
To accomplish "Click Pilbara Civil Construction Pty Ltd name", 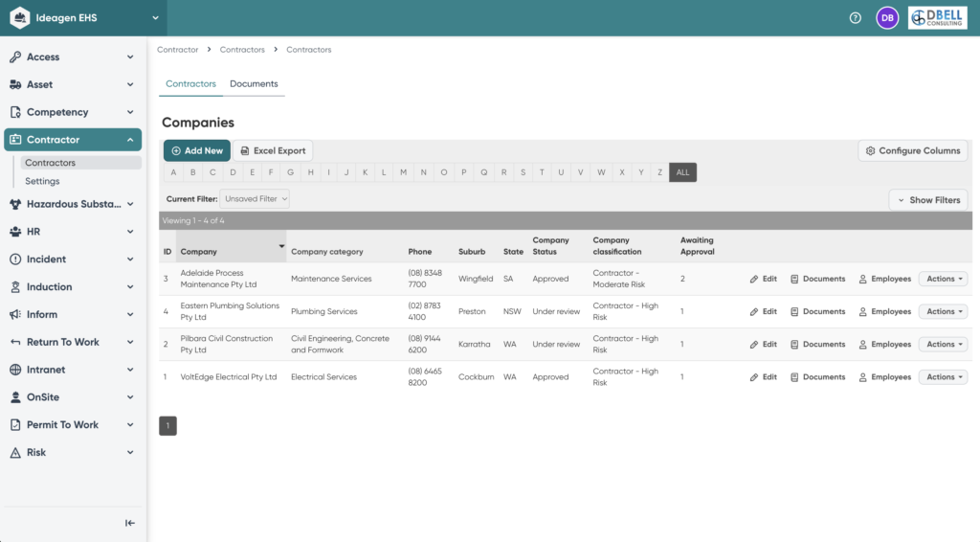I will 226,345.
